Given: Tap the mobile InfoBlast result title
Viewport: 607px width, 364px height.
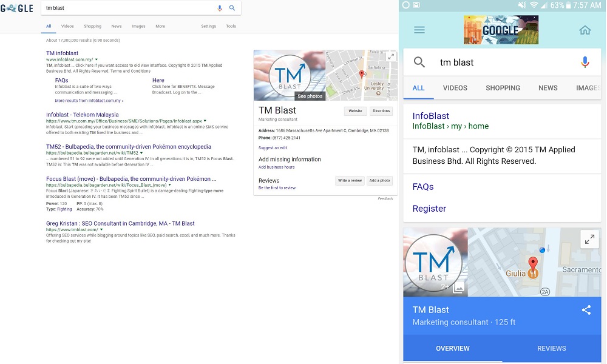Looking at the screenshot, I should coord(431,116).
